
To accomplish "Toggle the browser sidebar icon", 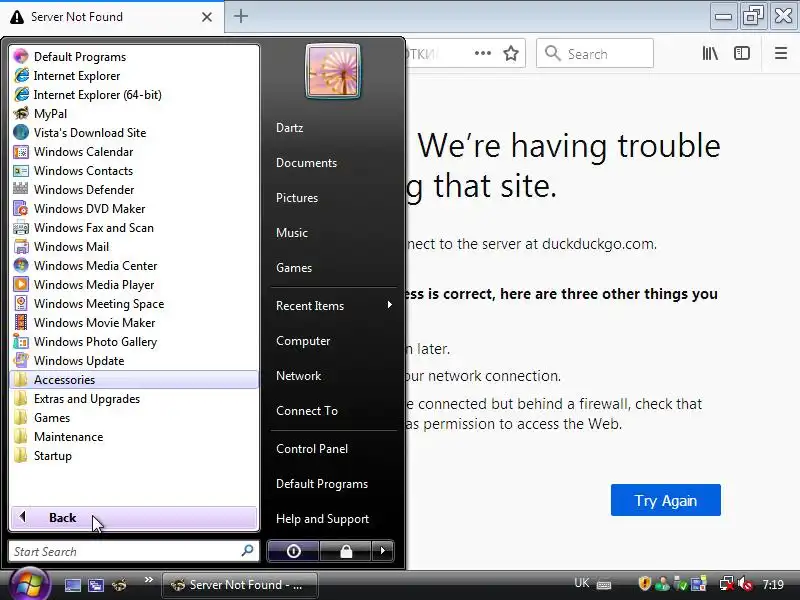I will (741, 53).
